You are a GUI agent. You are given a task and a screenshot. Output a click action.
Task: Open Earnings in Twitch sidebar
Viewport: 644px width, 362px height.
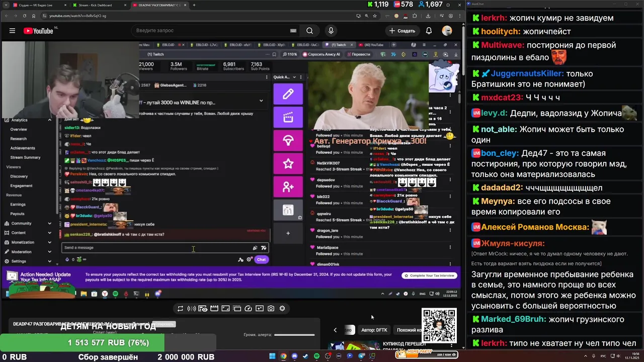[x=18, y=205]
